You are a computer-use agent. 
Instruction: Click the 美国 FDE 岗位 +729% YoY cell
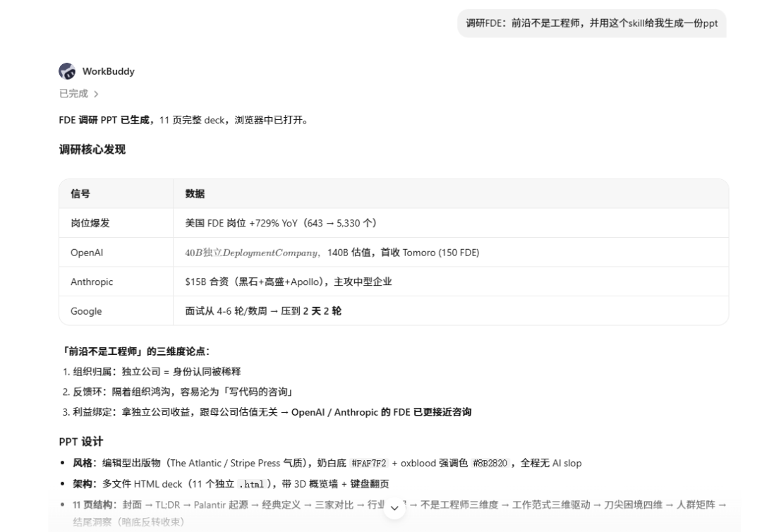click(450, 223)
